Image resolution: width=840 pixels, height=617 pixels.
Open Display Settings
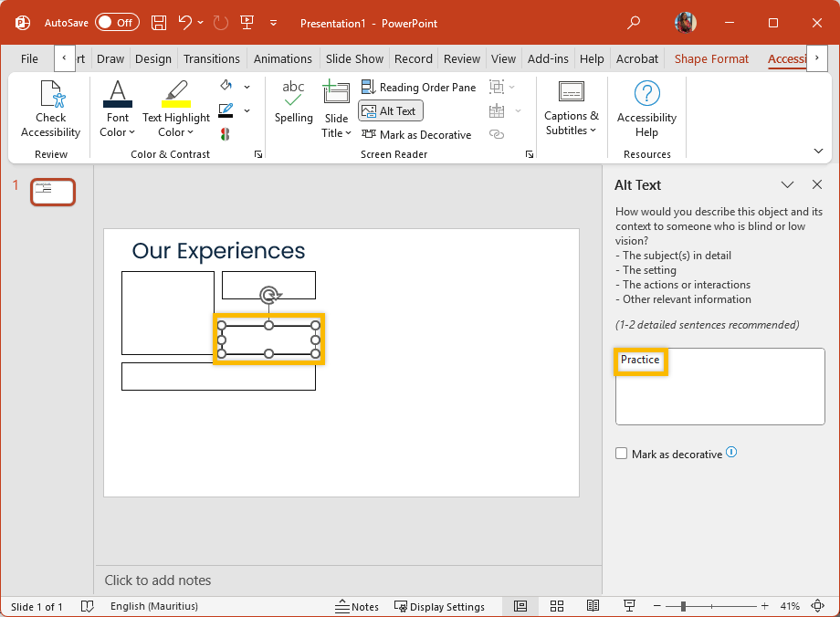[439, 607]
